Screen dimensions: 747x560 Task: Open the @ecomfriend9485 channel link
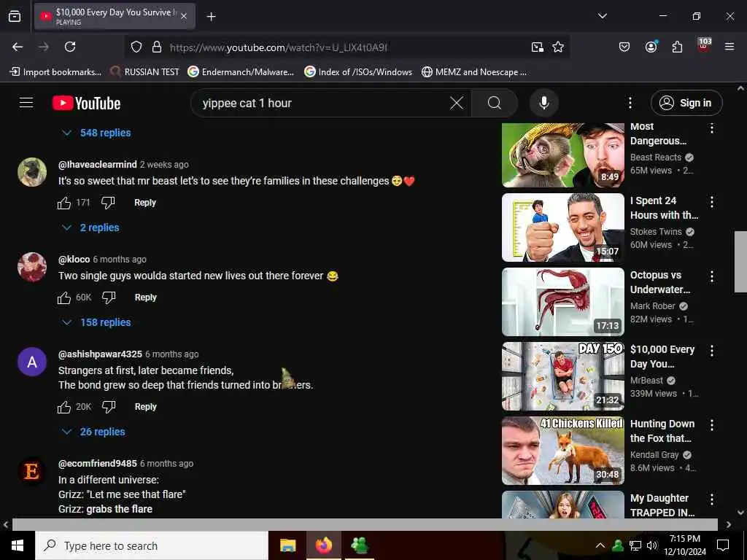point(97,464)
